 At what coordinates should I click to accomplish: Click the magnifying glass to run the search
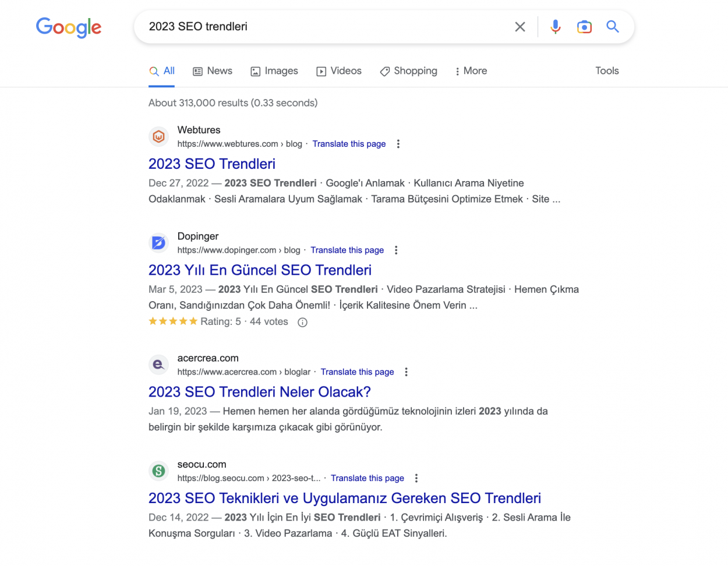pos(612,26)
